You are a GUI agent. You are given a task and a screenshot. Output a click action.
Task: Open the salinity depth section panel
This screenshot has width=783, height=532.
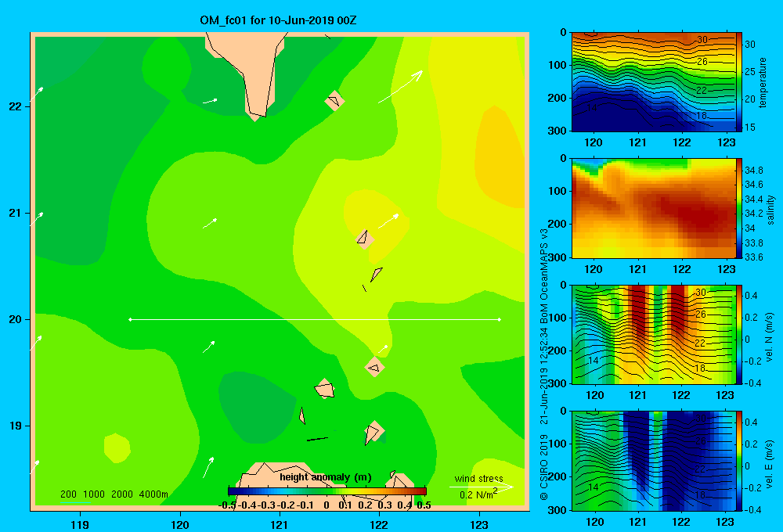coord(654,208)
